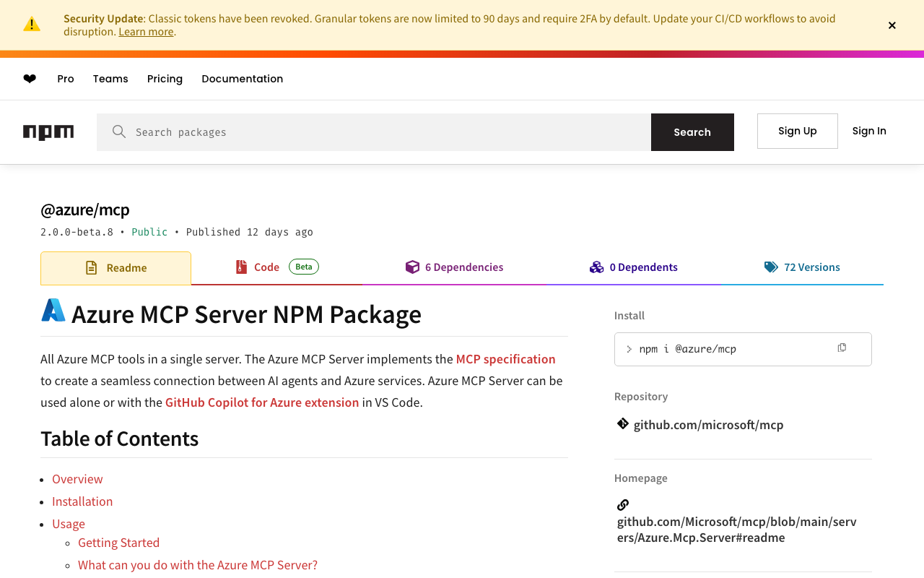
Task: Copy the npm install command
Action: 842,348
